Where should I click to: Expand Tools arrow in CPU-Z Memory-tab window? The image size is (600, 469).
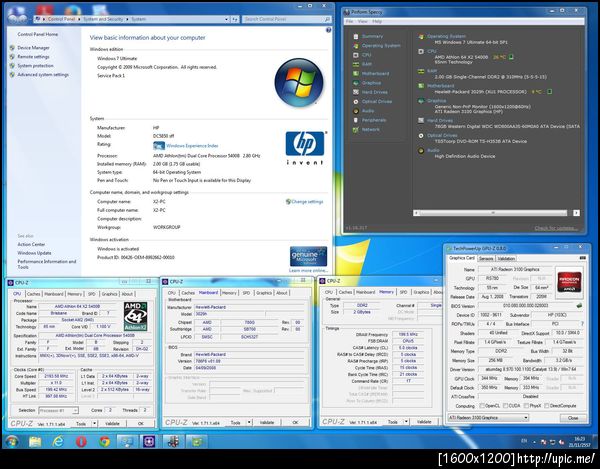point(406,422)
